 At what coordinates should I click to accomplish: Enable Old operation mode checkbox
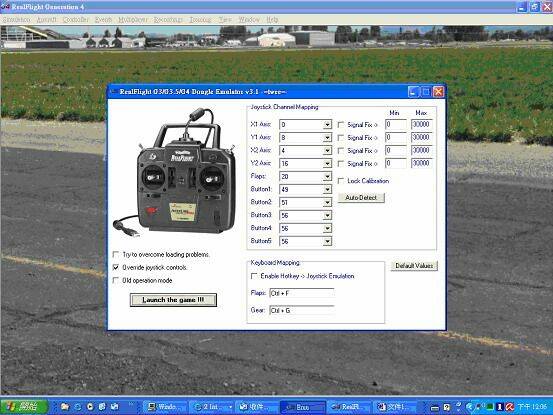[x=116, y=280]
